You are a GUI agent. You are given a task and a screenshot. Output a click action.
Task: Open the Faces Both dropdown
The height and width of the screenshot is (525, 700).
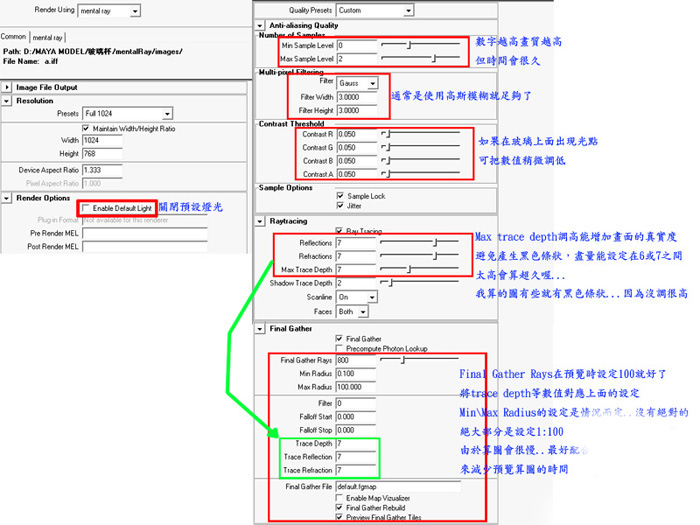pyautogui.click(x=352, y=312)
